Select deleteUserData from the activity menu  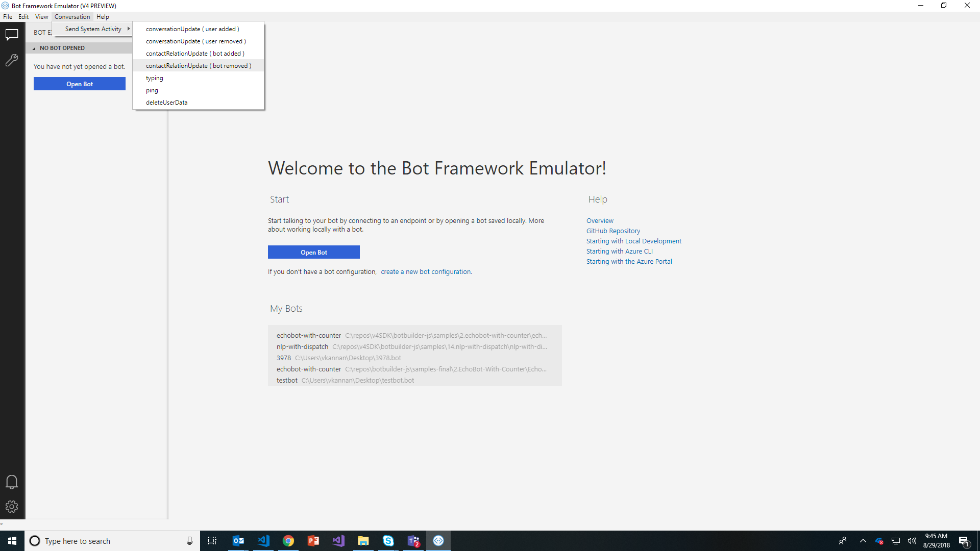[x=166, y=102]
